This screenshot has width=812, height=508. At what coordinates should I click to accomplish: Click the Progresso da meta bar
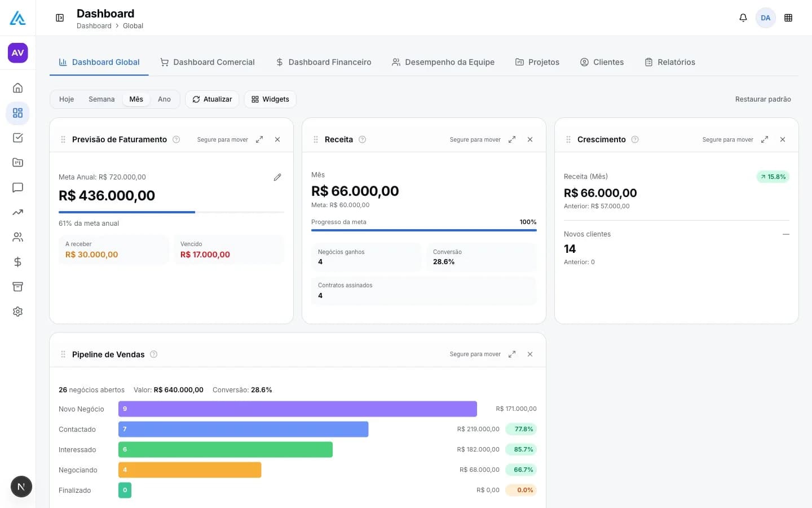pos(424,230)
